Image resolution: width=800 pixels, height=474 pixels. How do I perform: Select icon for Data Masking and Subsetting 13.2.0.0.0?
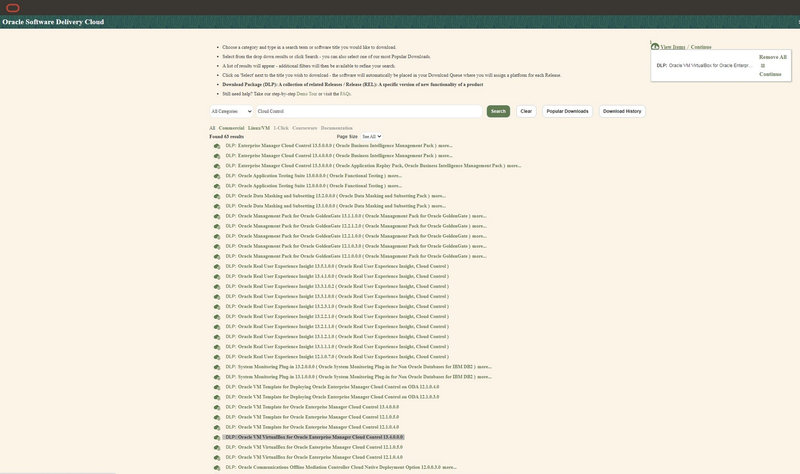click(217, 196)
